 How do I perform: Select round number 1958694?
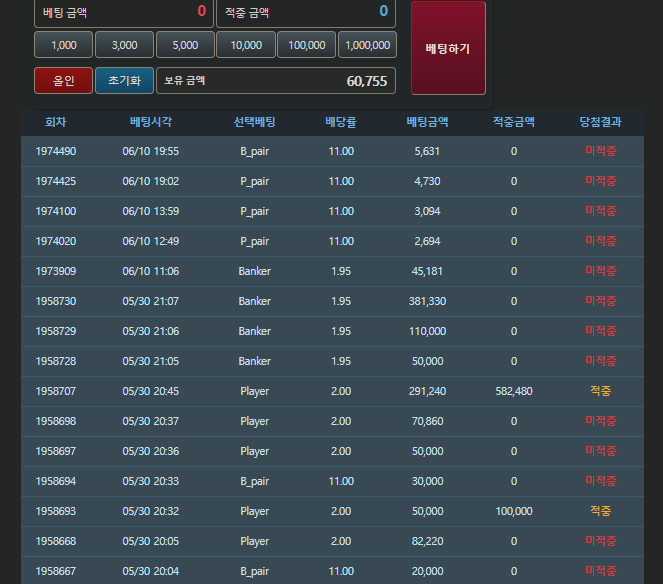pos(56,482)
